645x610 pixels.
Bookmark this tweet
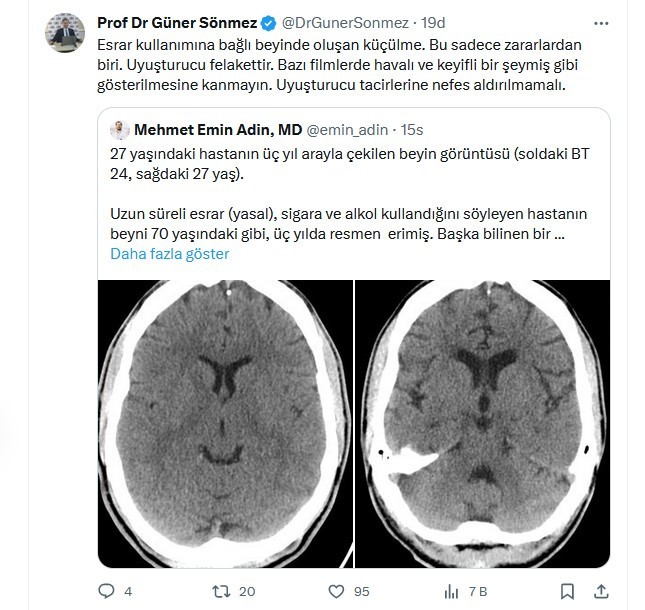[x=567, y=591]
